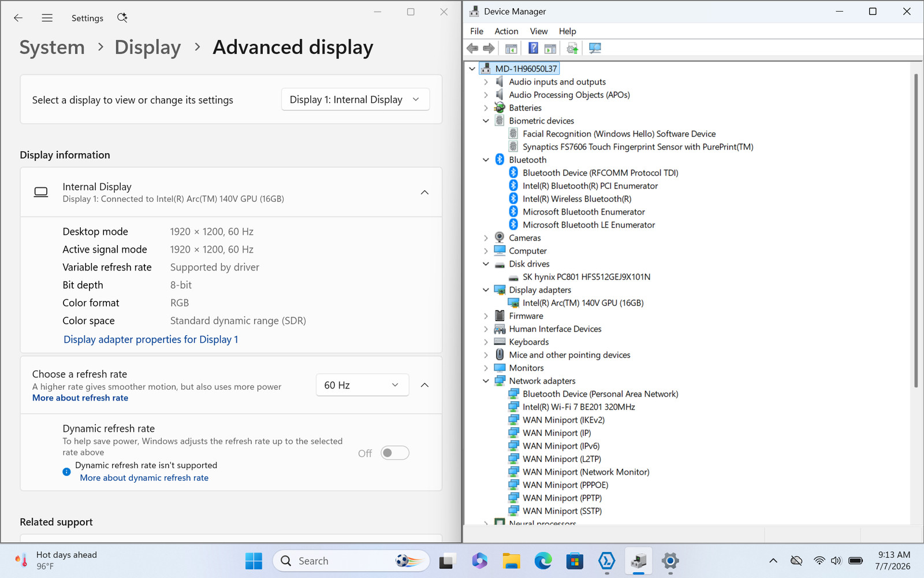924x578 pixels.
Task: Collapse the Internal Display information section
Action: [424, 192]
